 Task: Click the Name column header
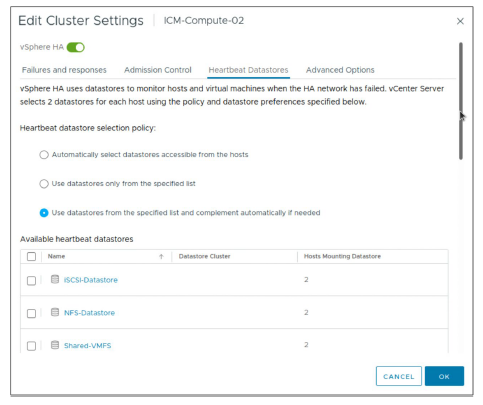(56, 256)
